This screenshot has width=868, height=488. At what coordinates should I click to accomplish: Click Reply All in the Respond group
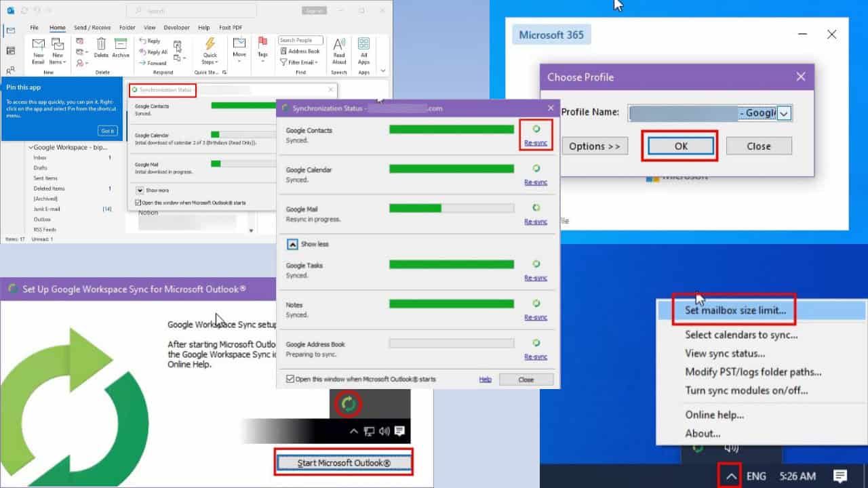[x=153, y=52]
